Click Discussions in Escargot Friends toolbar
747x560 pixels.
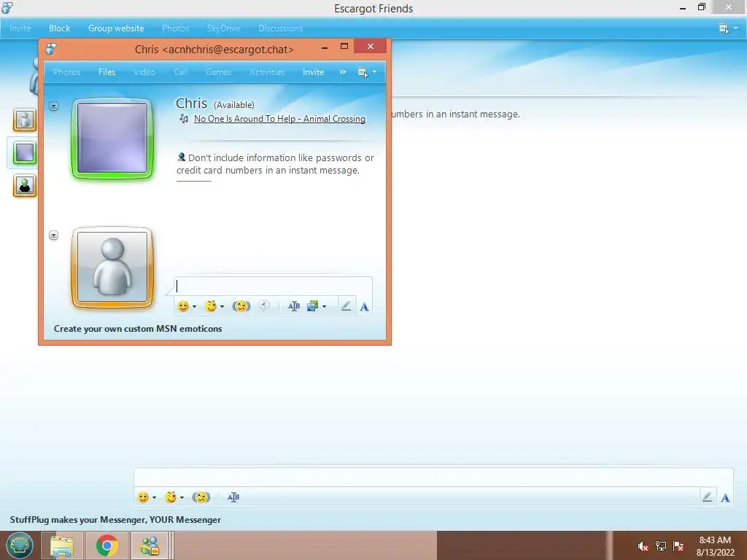pos(281,28)
